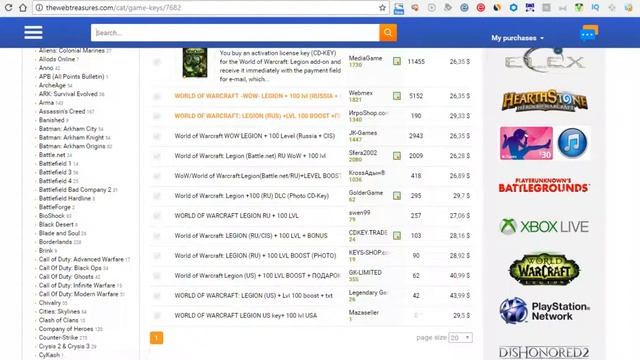
Task: Tick the checkbox of the JK-Games row
Action: click(157, 136)
